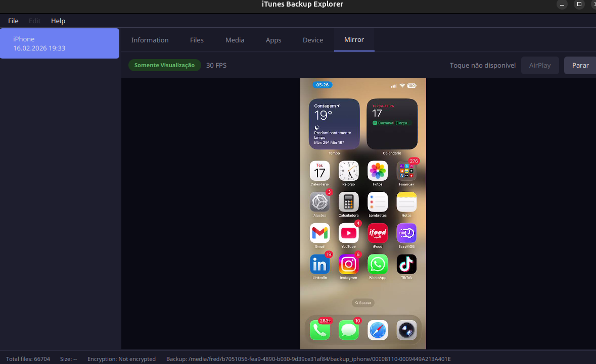Select the iPhone backup 16.02.2026 entry
Screen dimensions: 596x364
(60, 43)
